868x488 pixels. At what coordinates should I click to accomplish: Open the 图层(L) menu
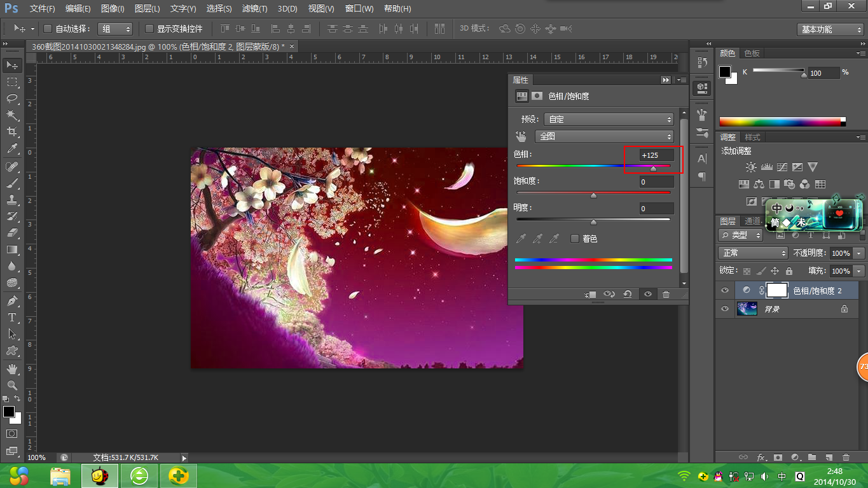[148, 9]
